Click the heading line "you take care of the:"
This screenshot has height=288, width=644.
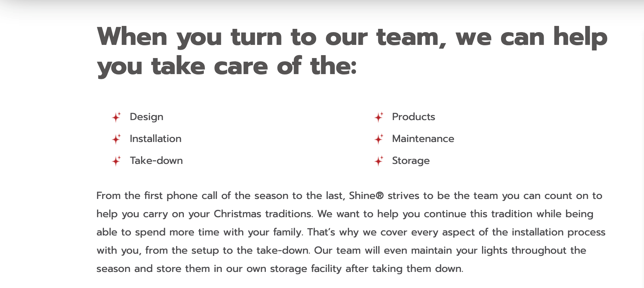coord(227,66)
